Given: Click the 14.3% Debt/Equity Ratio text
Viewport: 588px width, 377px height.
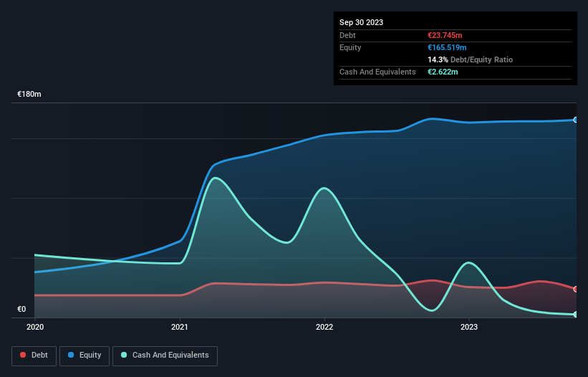Looking at the screenshot, I should point(471,59).
